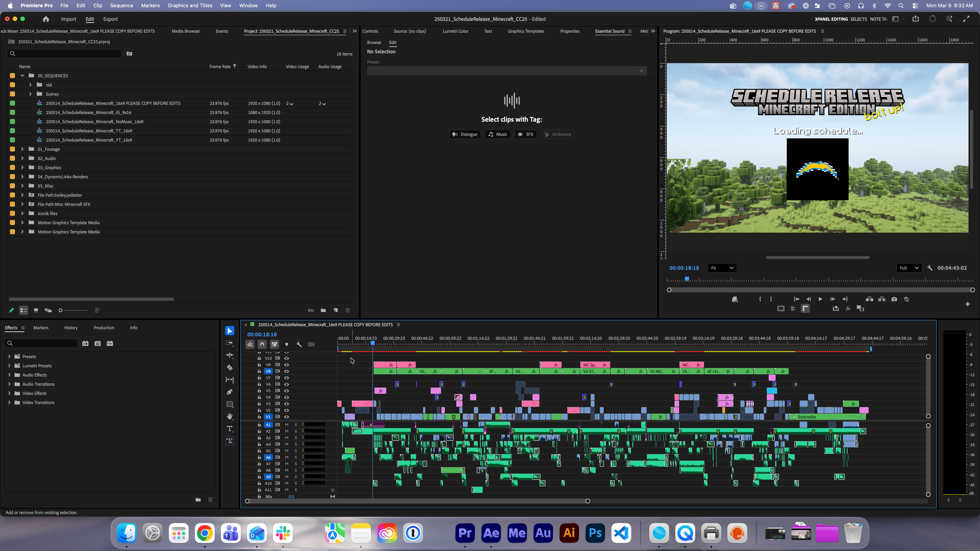Expand the Lumetri Presets folder
980x551 pixels.
[x=10, y=366]
